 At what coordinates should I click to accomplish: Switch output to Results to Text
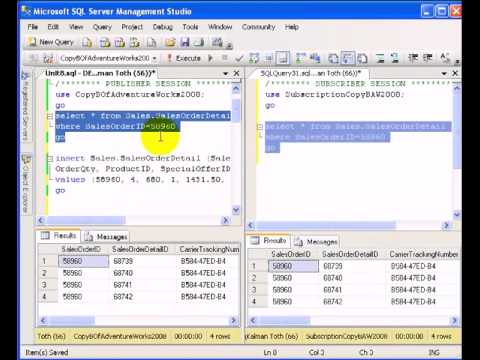pyautogui.click(x=333, y=58)
